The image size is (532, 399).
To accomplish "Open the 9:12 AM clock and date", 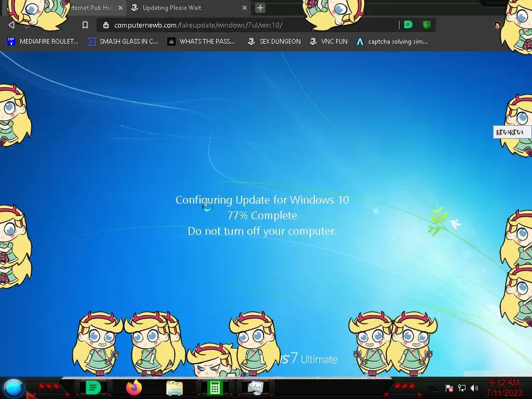I will click(504, 388).
